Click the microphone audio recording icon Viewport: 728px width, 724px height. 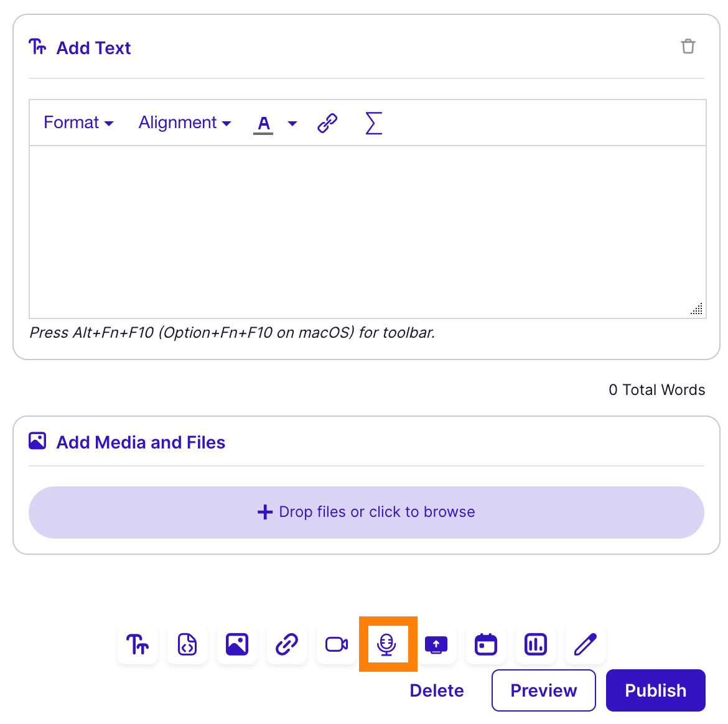(386, 644)
